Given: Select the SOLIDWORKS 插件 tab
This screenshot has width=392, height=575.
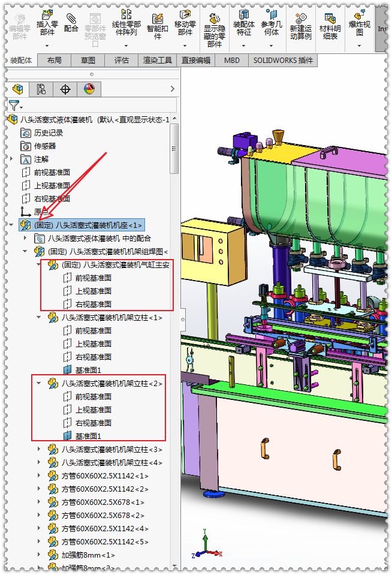Looking at the screenshot, I should pos(283,60).
